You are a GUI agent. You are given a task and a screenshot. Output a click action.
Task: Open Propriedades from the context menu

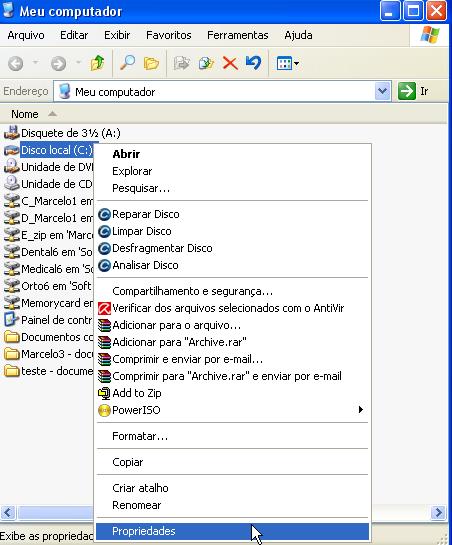tap(232, 531)
